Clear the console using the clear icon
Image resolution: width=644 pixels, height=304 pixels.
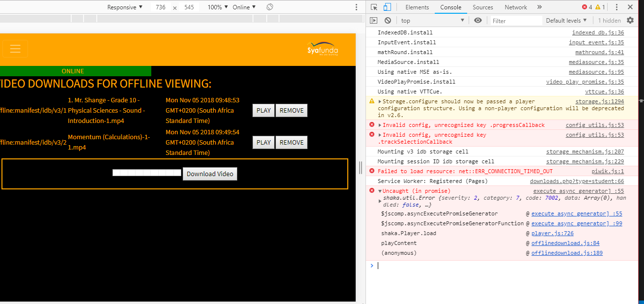coord(388,20)
